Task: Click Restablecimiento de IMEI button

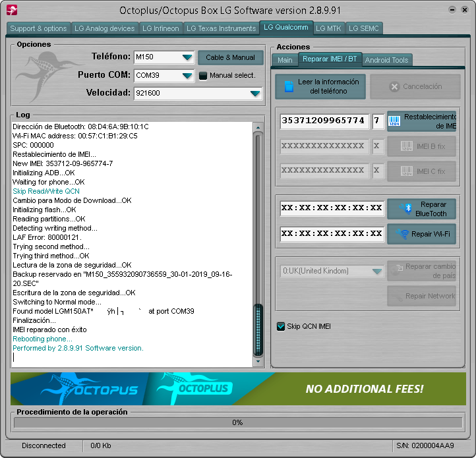Action: pos(421,121)
